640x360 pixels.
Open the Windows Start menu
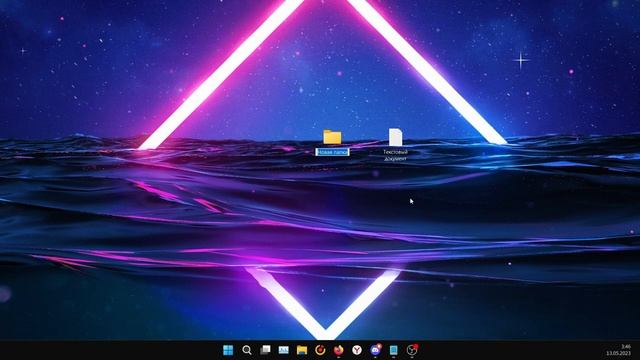click(228, 350)
